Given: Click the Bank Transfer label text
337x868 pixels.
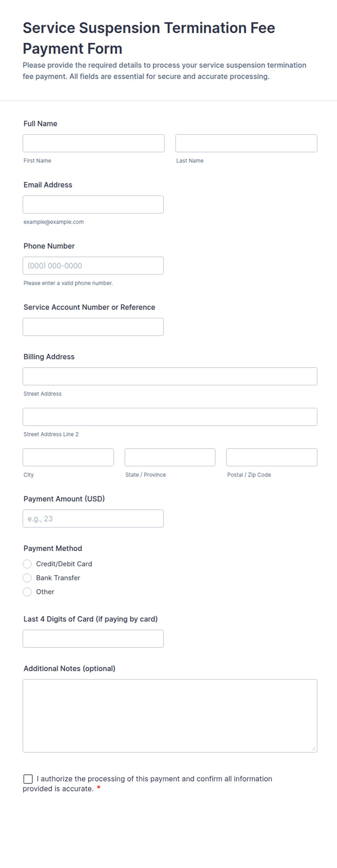Looking at the screenshot, I should (x=58, y=578).
